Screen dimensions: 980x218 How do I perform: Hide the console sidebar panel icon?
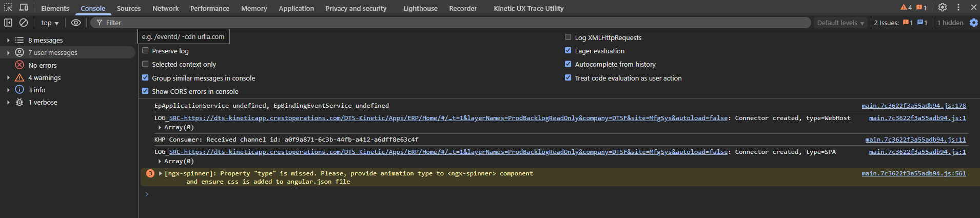pyautogui.click(x=8, y=23)
